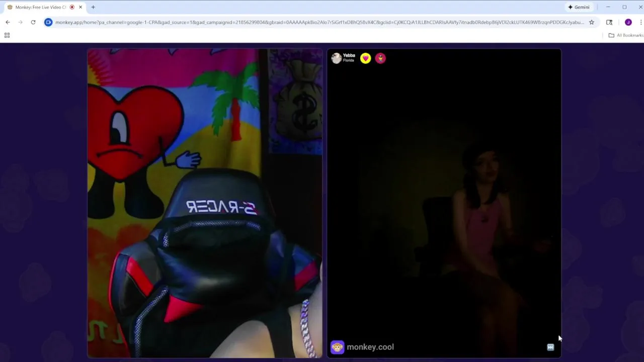The width and height of the screenshot is (644, 362).
Task: Open Yebba's profile avatar
Action: click(x=336, y=58)
